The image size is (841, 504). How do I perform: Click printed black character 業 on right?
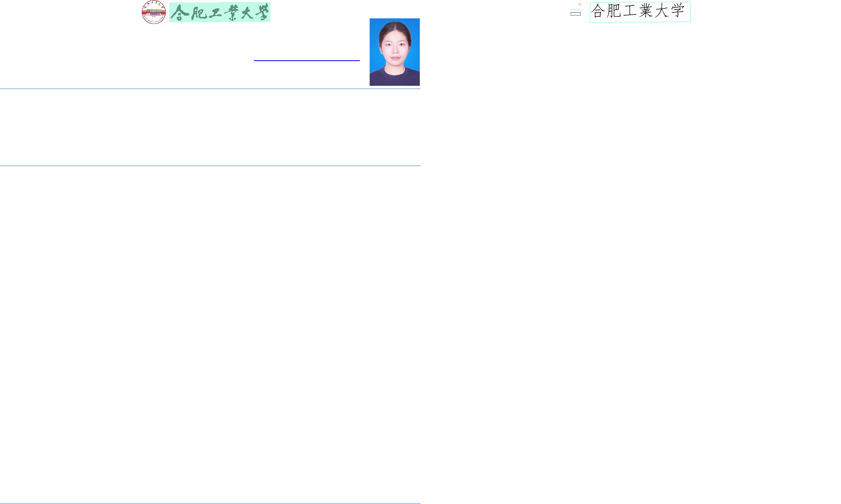[x=646, y=11]
